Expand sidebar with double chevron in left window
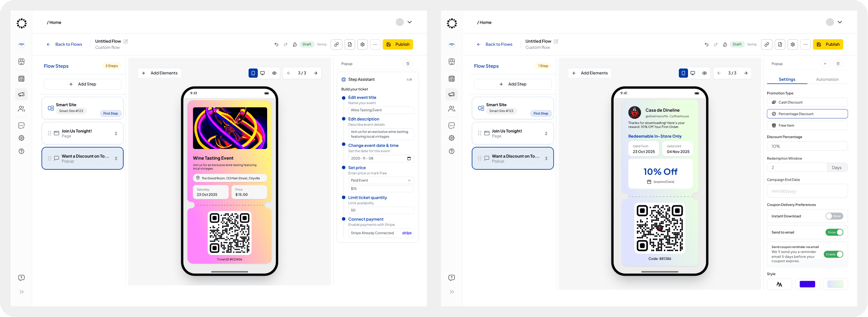868x317 pixels. [22, 292]
